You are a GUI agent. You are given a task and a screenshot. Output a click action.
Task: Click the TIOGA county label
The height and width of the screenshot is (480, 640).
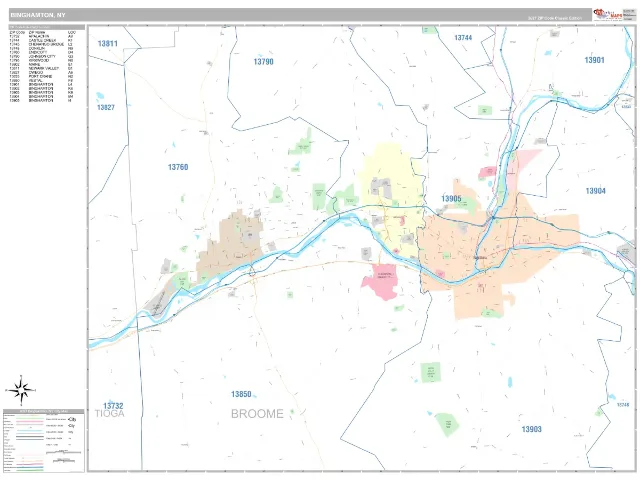(x=109, y=413)
